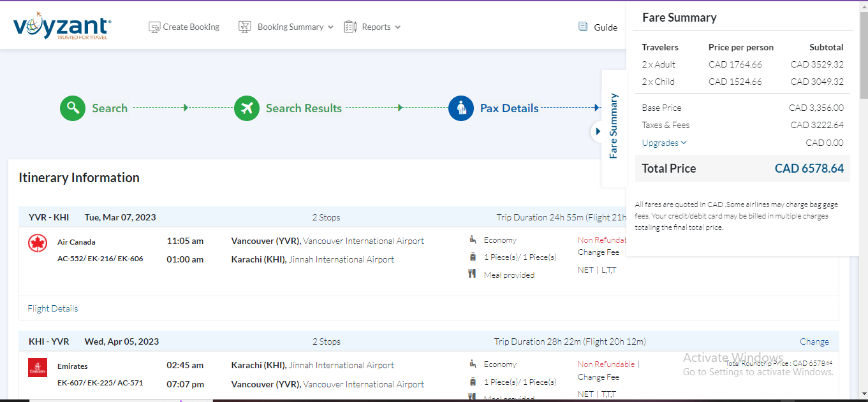
Task: Collapse the Fare Summary panel arrow
Action: [x=598, y=131]
